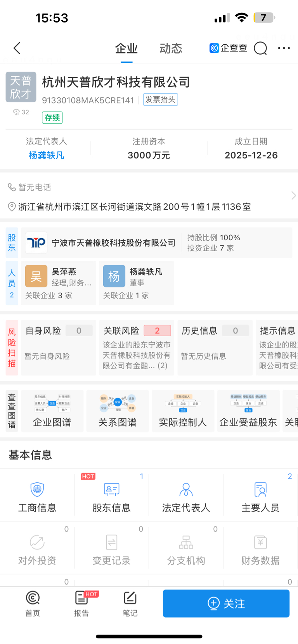Open the 企业图谱 diagram

(52, 411)
